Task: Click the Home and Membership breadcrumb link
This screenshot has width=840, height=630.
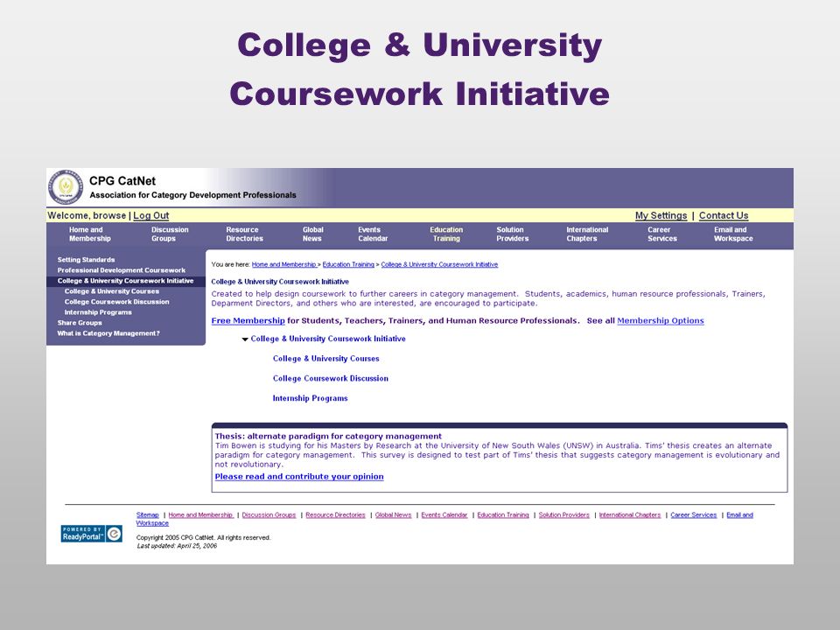Action: pos(284,264)
